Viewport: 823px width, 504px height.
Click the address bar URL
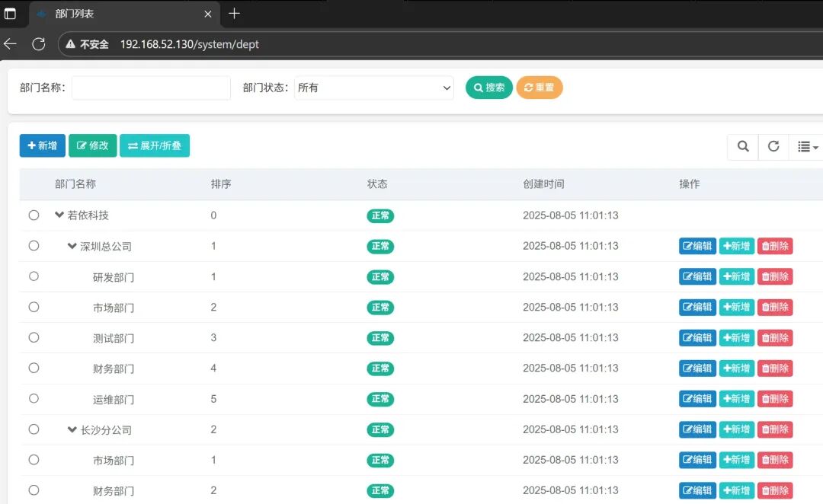click(x=190, y=44)
